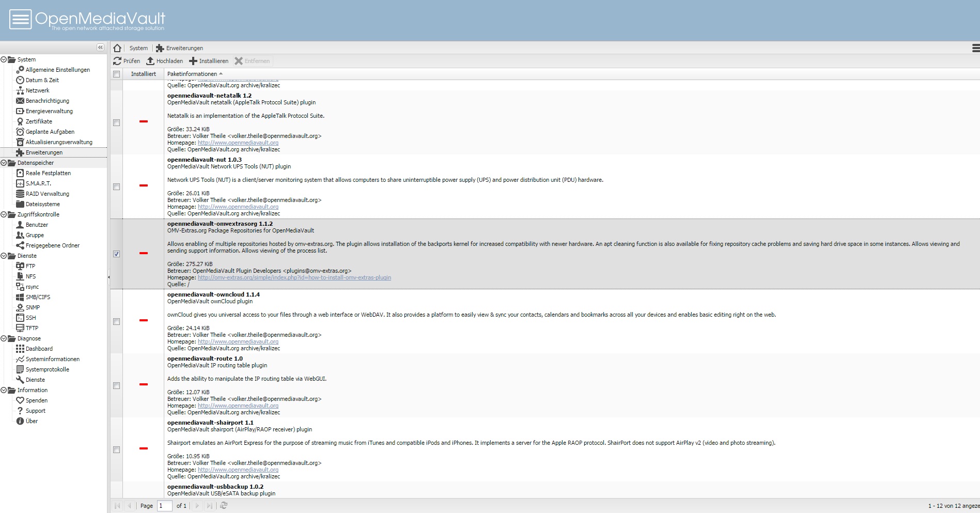Screen dimensions: 980x513
Task: Click the NFS service icon
Action: click(20, 276)
